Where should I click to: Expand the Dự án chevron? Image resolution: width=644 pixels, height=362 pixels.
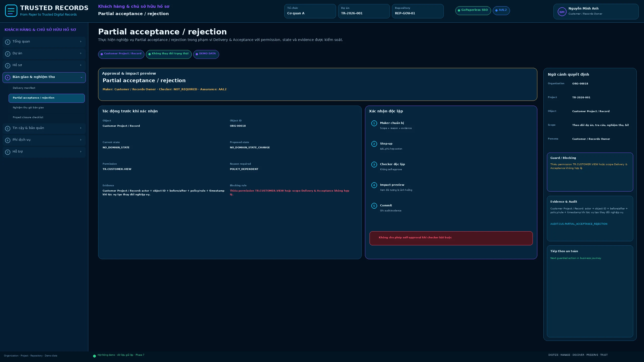(x=81, y=53)
